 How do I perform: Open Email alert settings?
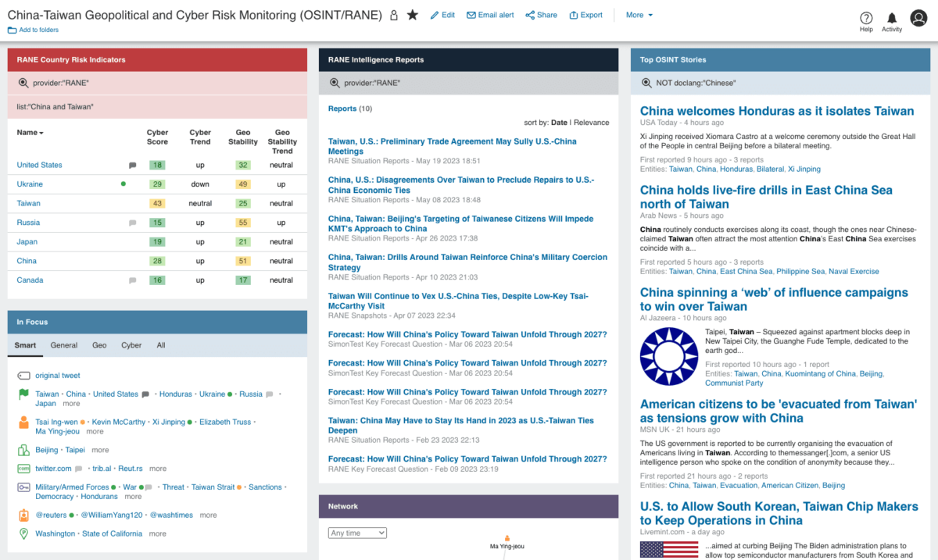pyautogui.click(x=490, y=15)
